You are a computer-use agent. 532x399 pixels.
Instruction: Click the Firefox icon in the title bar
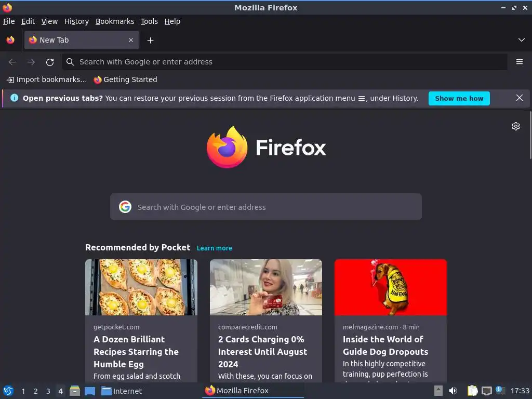click(x=7, y=7)
